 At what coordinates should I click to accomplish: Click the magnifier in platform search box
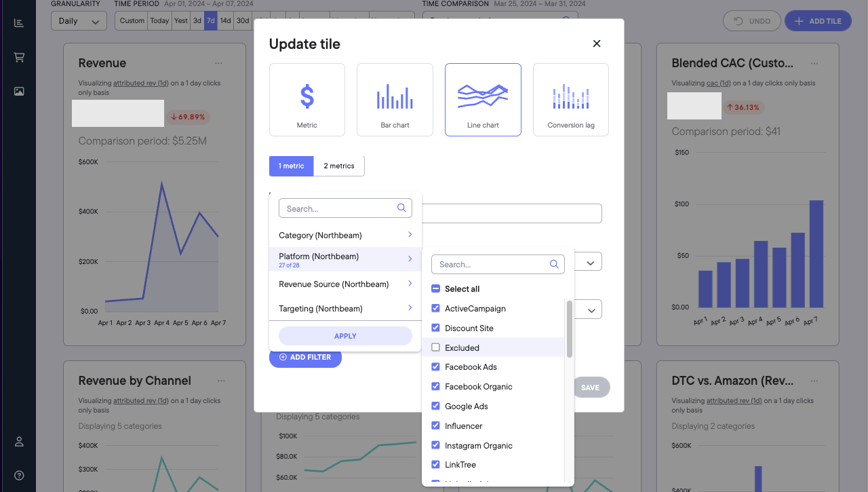(x=554, y=264)
